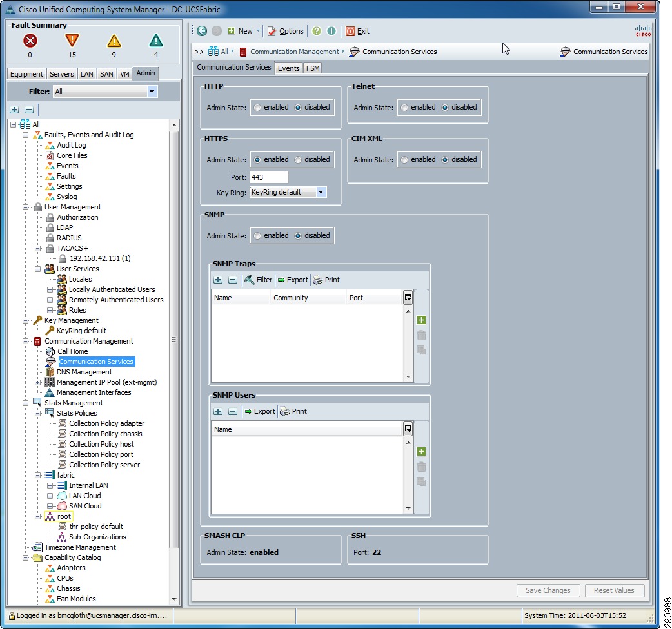Click properties icon beside SNMP Users table
This screenshot has width=672, height=629.
[x=421, y=481]
